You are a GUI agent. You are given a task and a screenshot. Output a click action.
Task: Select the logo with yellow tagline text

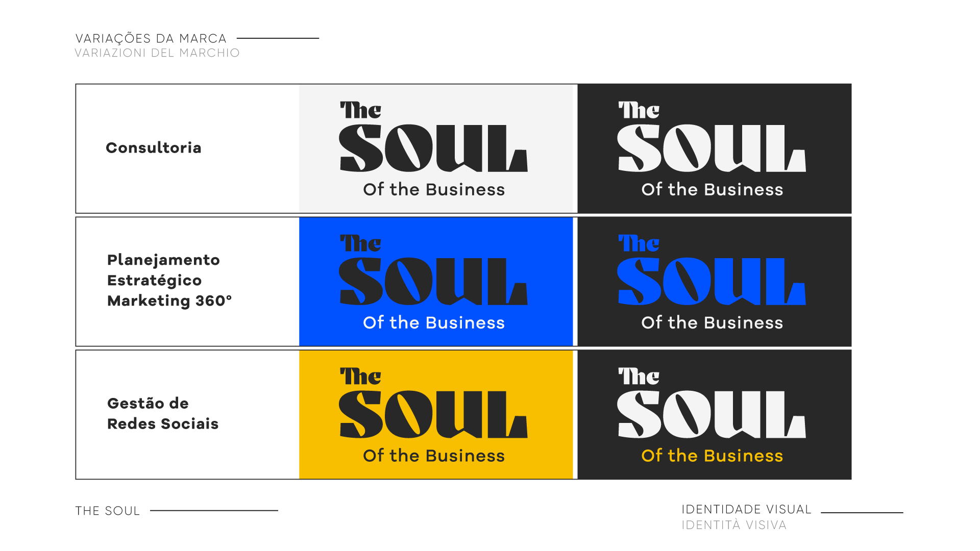pos(712,415)
